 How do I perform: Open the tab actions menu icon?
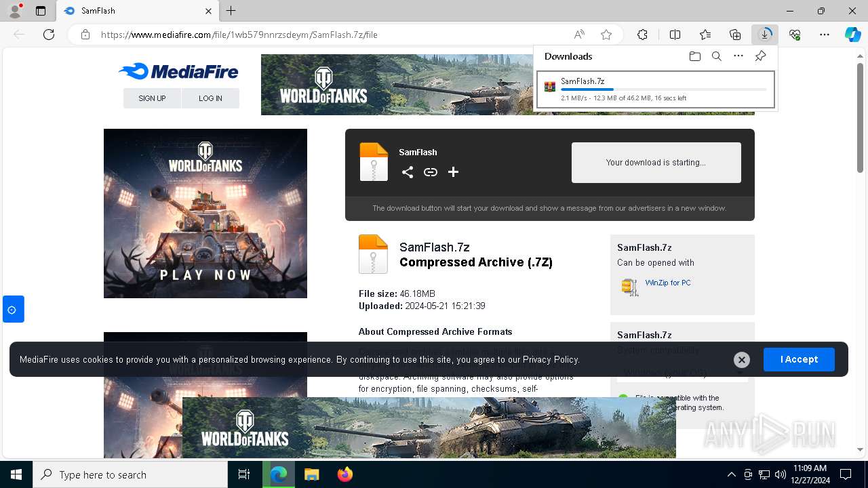pos(41,11)
